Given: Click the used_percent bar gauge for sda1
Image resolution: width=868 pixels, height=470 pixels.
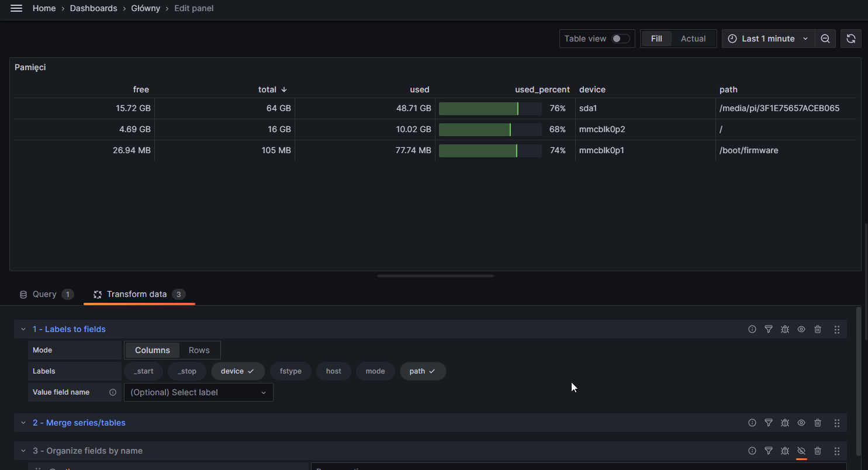Looking at the screenshot, I should [x=490, y=109].
